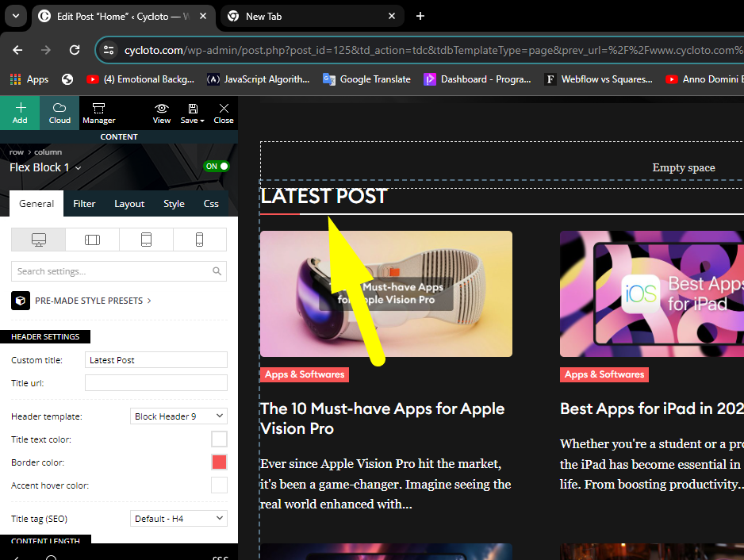The image size is (744, 560).
Task: Toggle the Flex Block ON switch
Action: (217, 166)
